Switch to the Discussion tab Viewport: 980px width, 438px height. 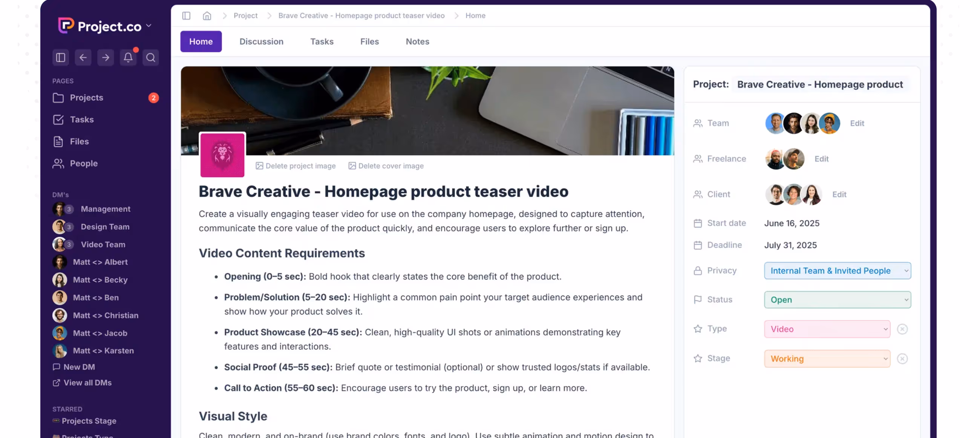click(x=261, y=41)
